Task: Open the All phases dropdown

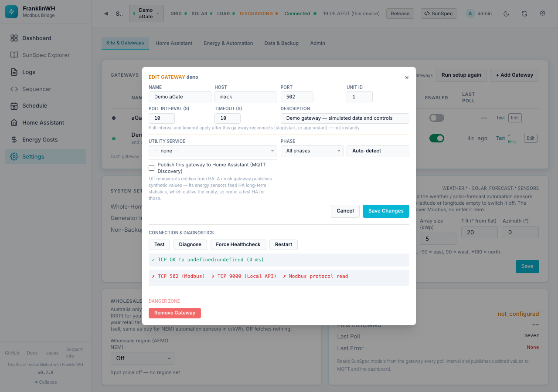Action: click(x=312, y=151)
